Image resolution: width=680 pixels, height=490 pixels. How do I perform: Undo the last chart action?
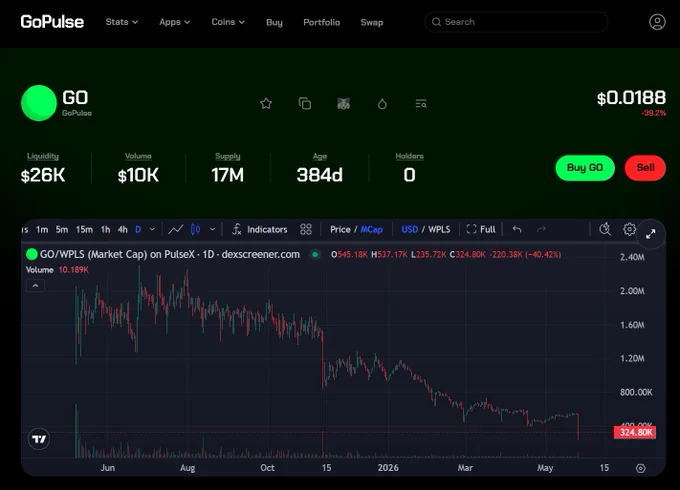[x=517, y=229]
